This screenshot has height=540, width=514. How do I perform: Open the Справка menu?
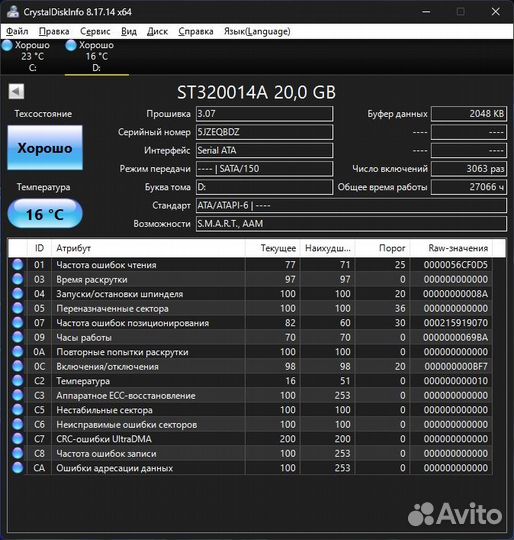pyautogui.click(x=196, y=31)
